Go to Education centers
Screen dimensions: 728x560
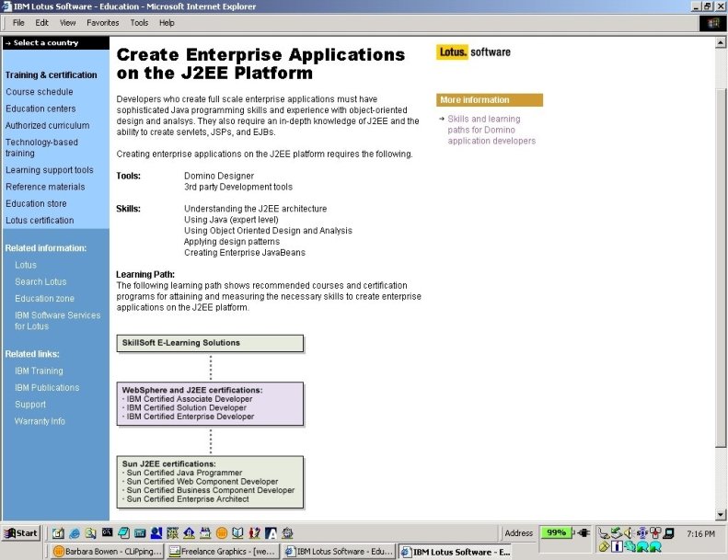coord(40,109)
